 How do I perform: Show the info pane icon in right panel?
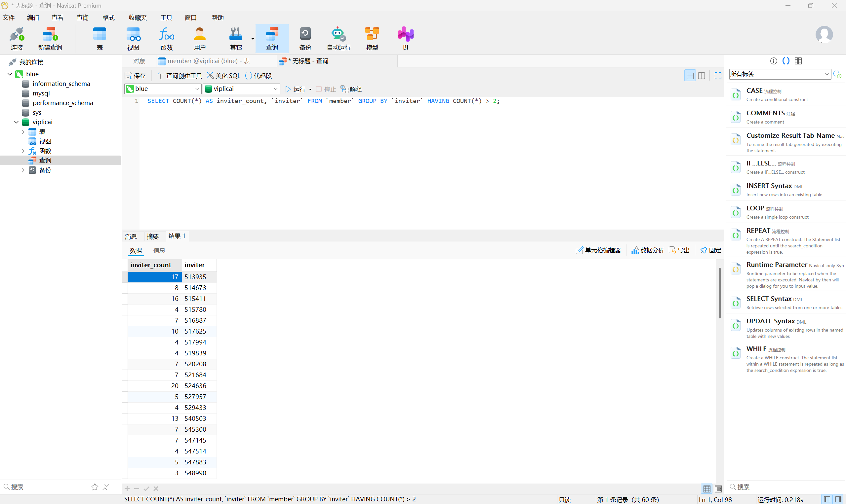tap(774, 61)
